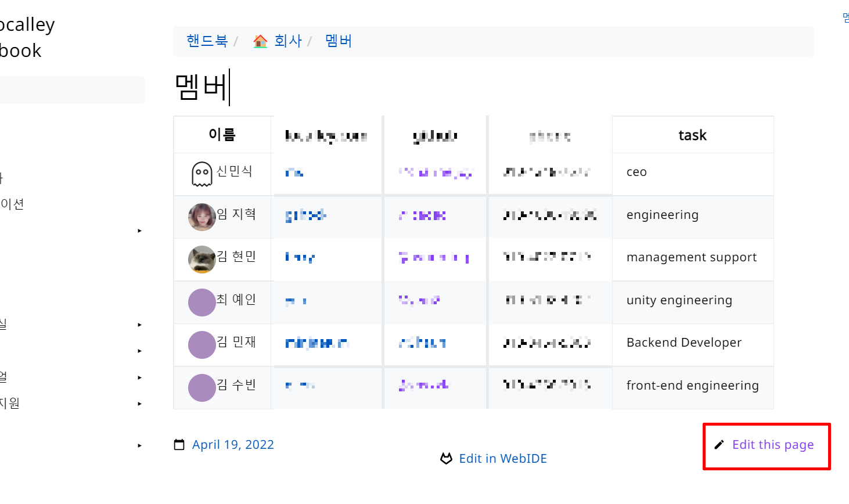Image resolution: width=849 pixels, height=504 pixels.
Task: Click the calendar icon before April 19, 2022
Action: coord(179,445)
